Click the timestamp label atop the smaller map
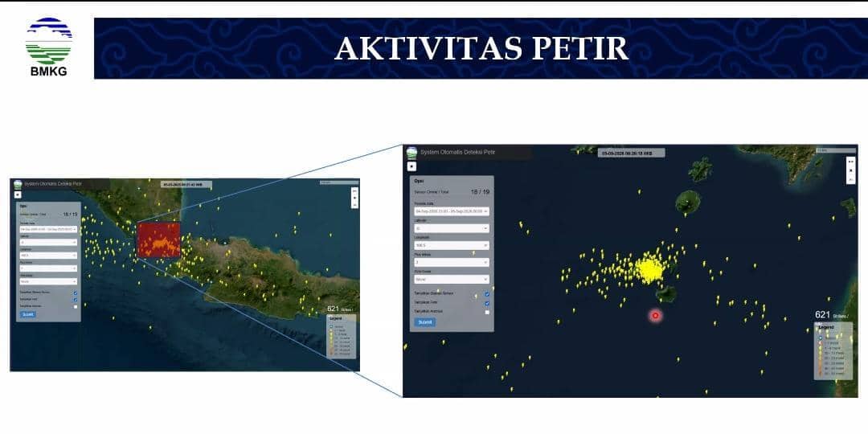868x434 pixels. click(186, 184)
